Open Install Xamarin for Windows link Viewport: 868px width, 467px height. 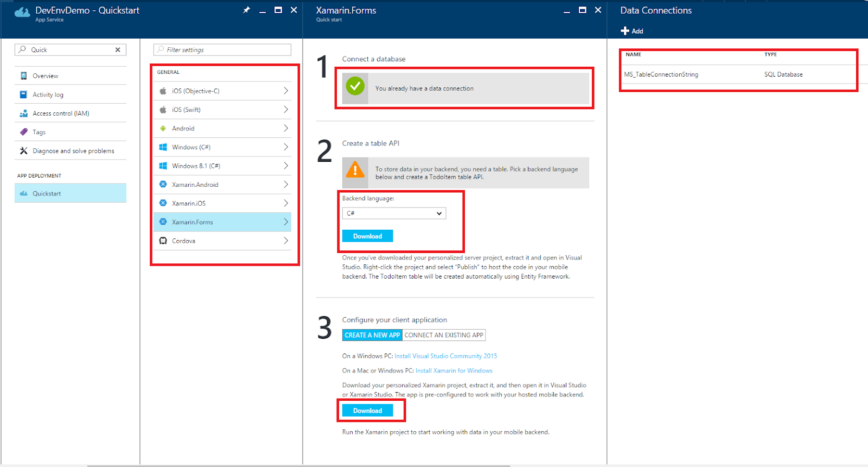(454, 371)
